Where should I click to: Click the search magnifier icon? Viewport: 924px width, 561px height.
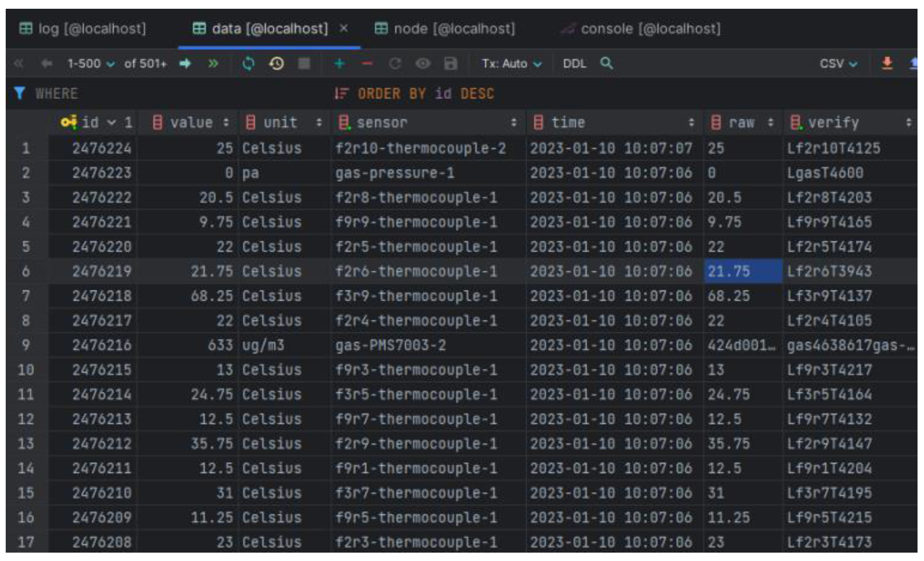coord(606,63)
